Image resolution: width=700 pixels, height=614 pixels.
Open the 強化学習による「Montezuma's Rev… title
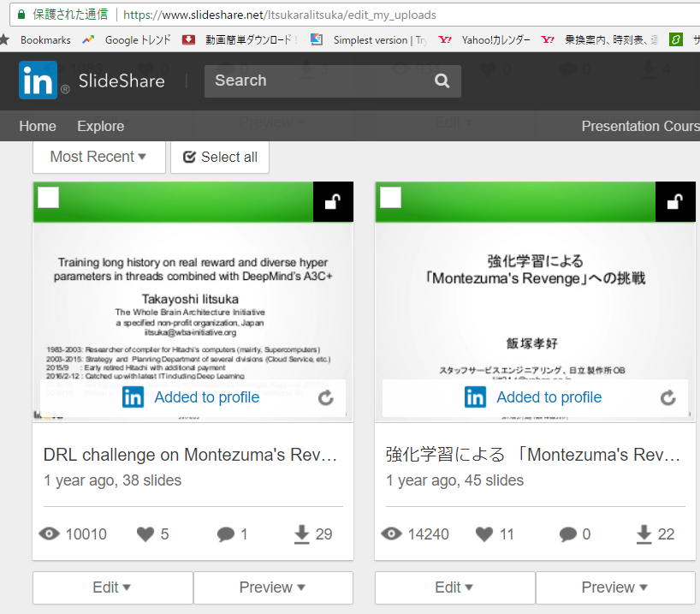coord(533,455)
